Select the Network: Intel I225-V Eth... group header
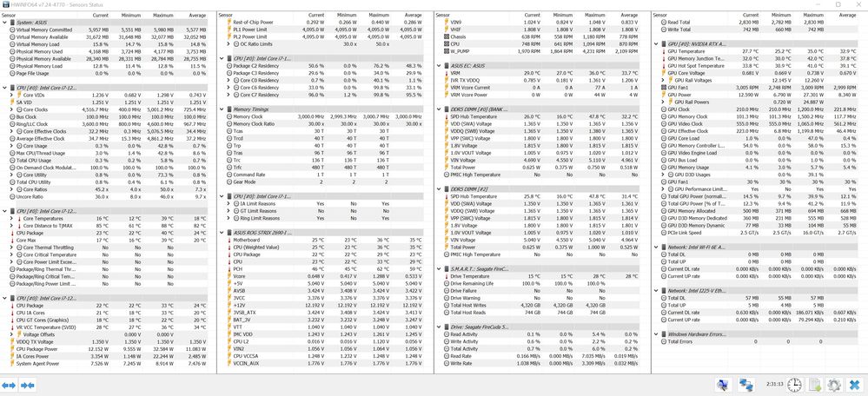Screen dimensions: 868x396 (756, 290)
